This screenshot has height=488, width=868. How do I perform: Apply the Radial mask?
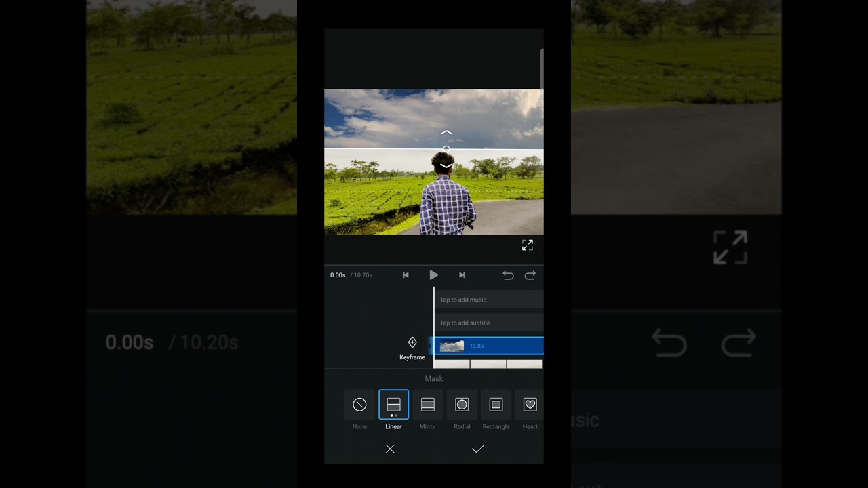click(462, 405)
